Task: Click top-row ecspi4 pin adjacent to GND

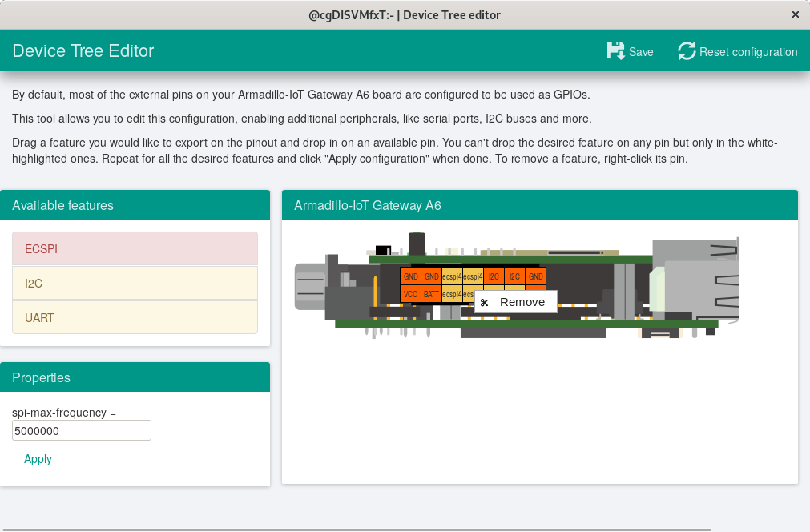Action: pyautogui.click(x=452, y=276)
